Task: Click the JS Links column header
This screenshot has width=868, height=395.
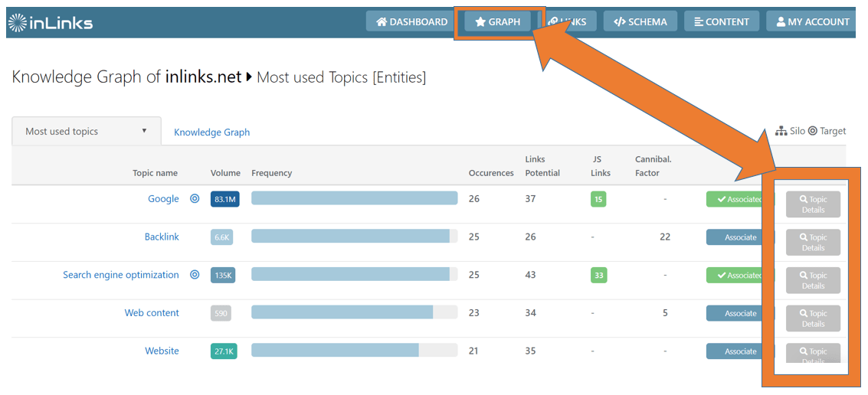Action: pos(601,167)
